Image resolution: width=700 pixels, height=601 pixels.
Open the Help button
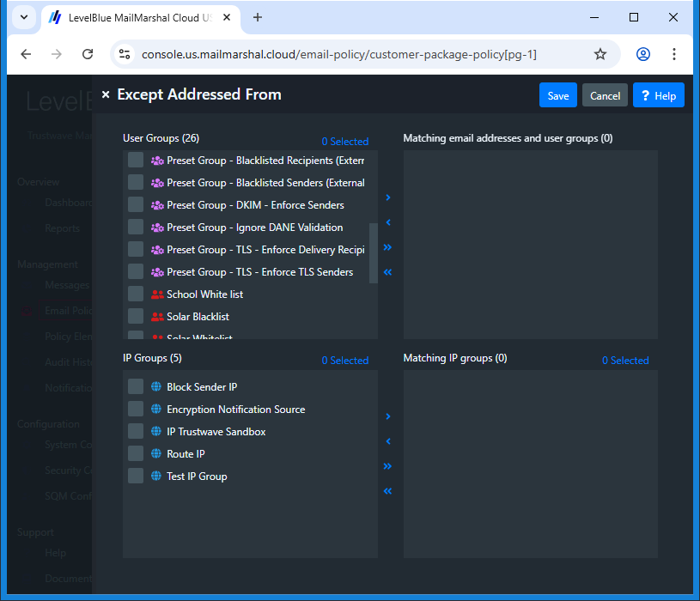point(659,95)
